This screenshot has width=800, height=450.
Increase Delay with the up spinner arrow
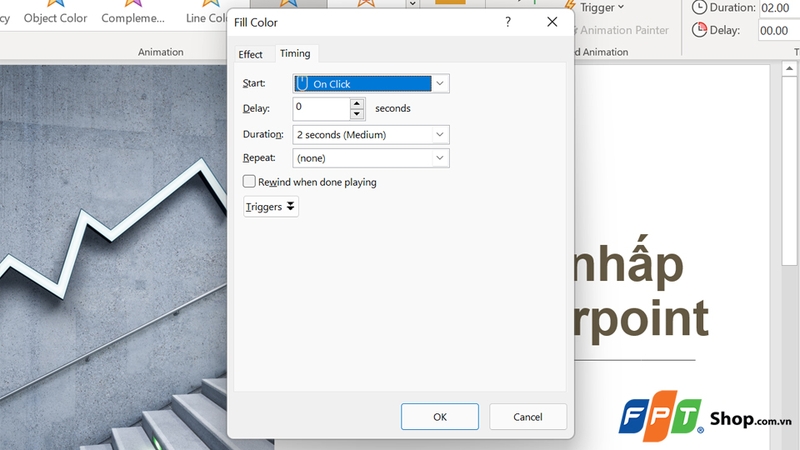tap(357, 103)
